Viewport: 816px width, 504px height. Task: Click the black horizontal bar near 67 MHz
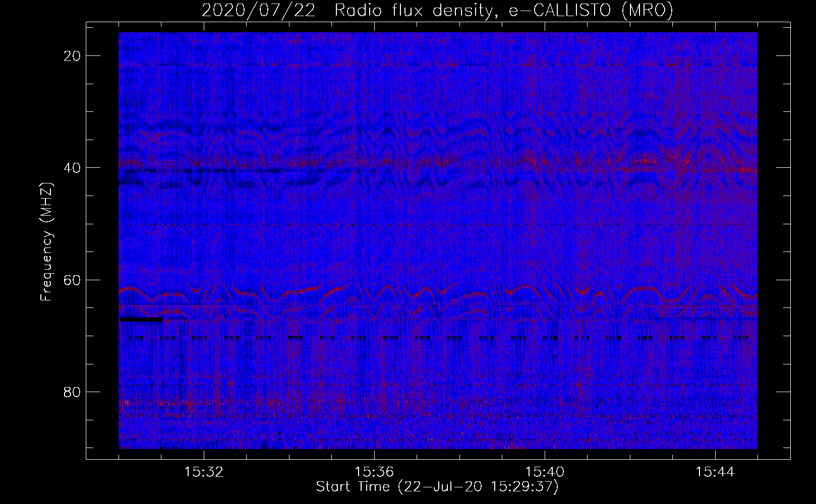click(141, 319)
